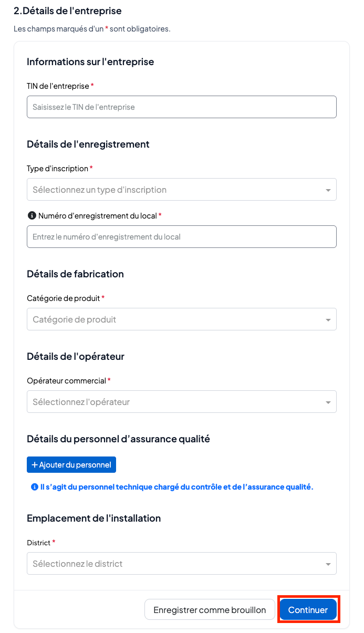The image size is (364, 633).
Task: Click the TIN de l'entreprise label
Action: (58, 86)
